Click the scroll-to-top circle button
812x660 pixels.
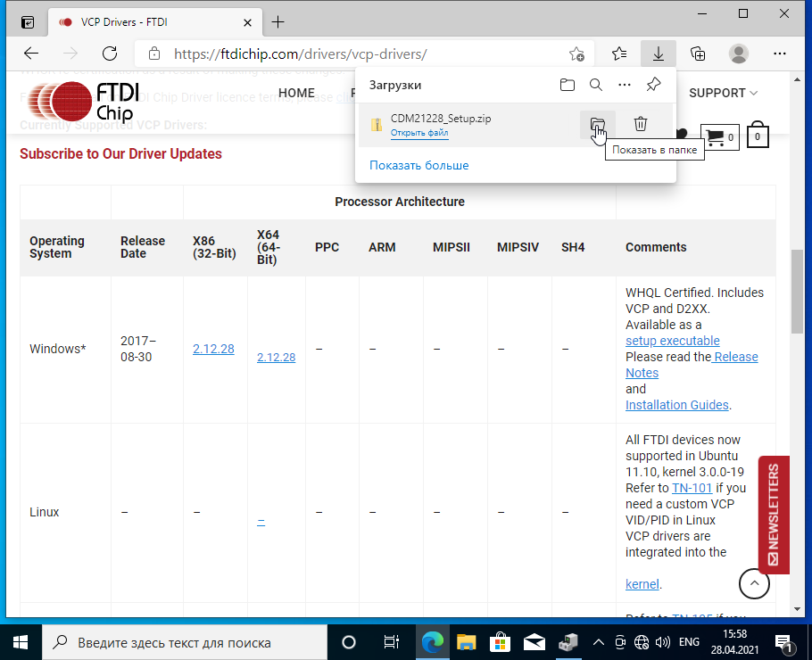coord(754,583)
